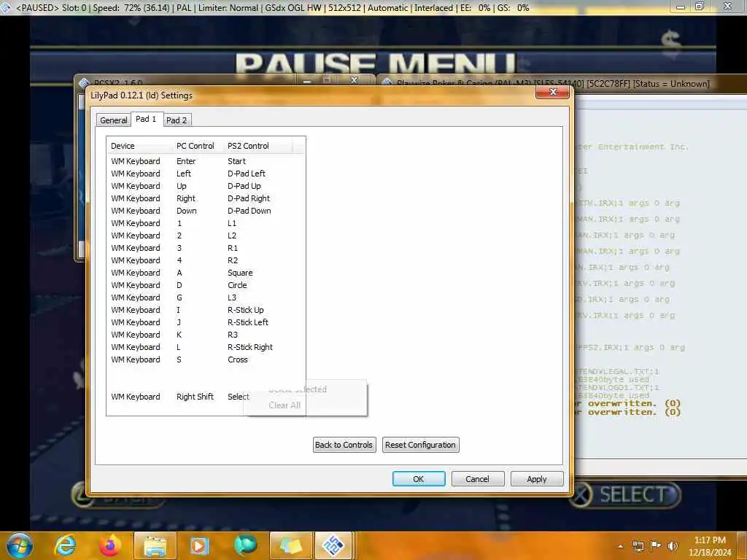747x560 pixels.
Task: Select the L2 binding row
Action: click(205, 236)
